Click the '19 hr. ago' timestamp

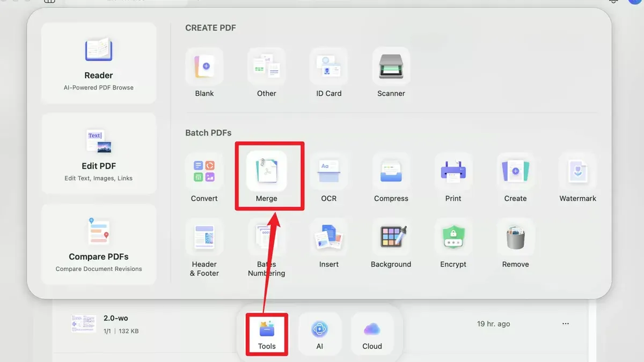493,324
